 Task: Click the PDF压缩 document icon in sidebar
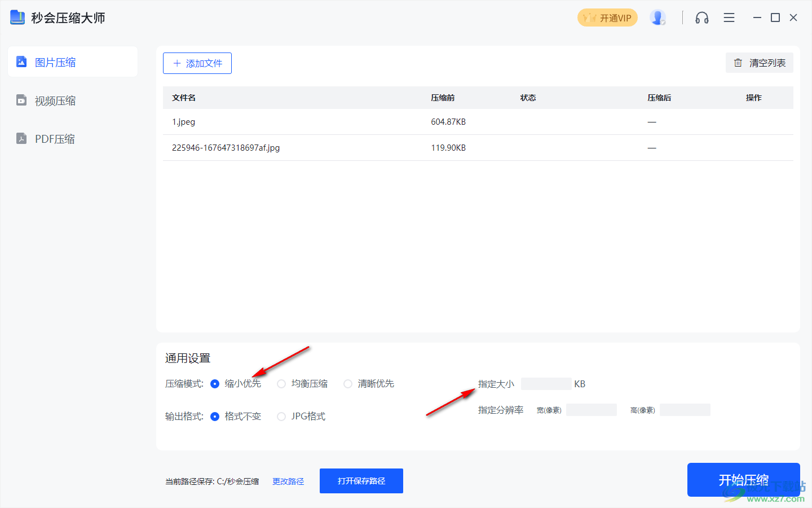click(x=21, y=138)
